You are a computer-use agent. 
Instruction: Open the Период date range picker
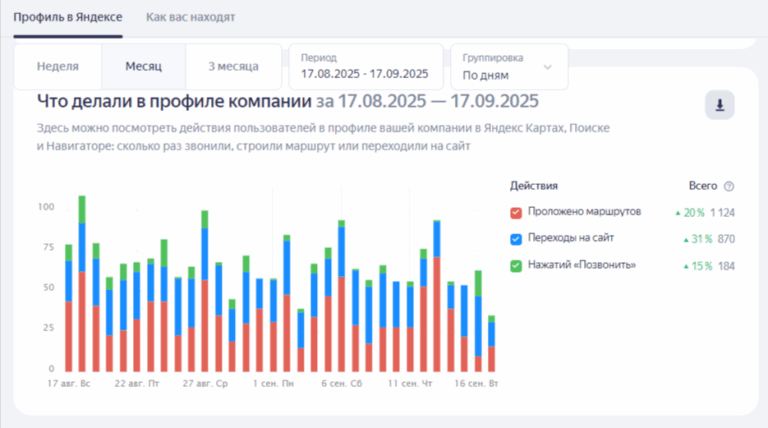[366, 67]
